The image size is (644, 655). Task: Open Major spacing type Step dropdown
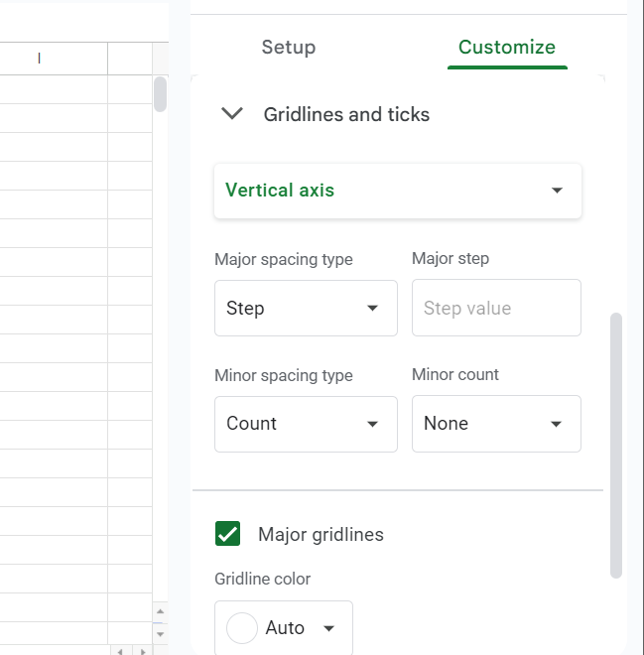(306, 308)
